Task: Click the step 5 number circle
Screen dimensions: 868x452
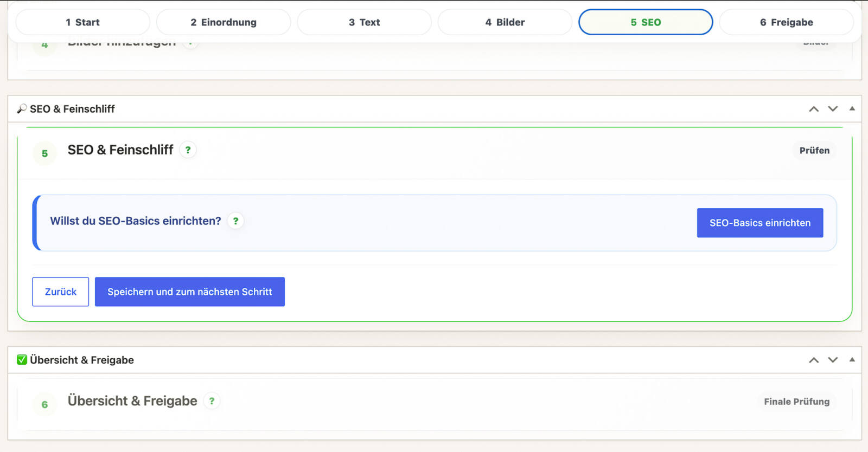Action: pos(44,153)
